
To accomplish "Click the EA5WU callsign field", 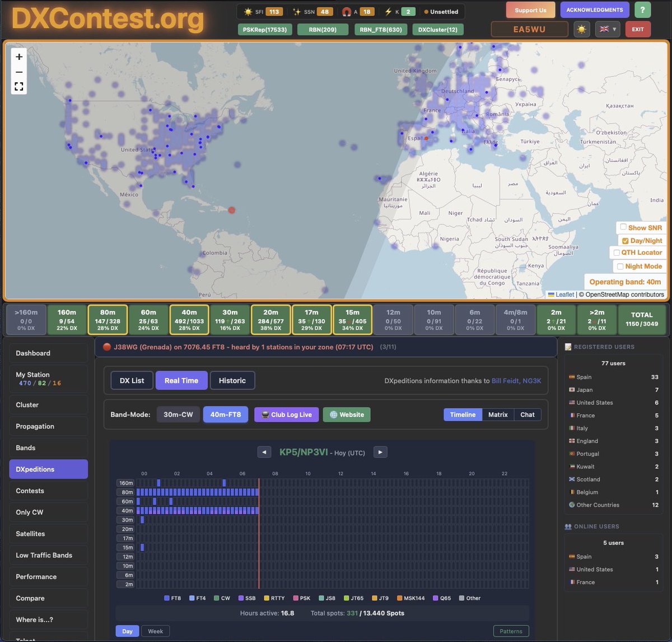I will point(529,29).
